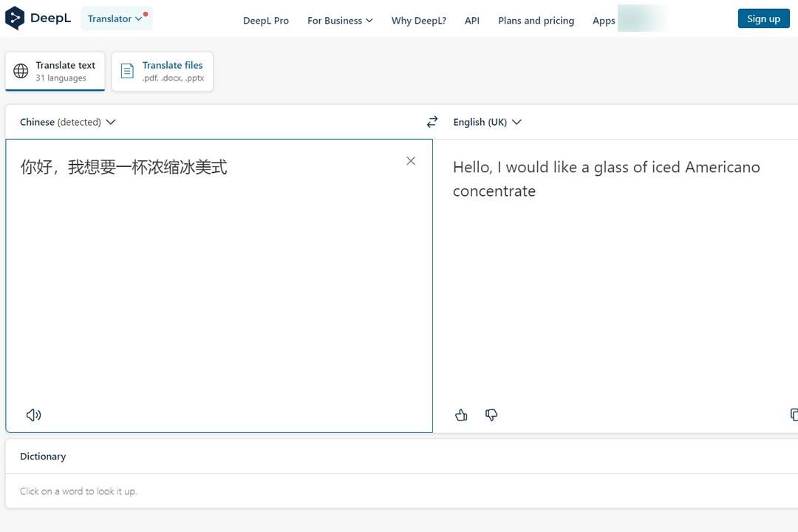Screen dimensions: 798x532
Task: Go to the API page
Action: 471,21
